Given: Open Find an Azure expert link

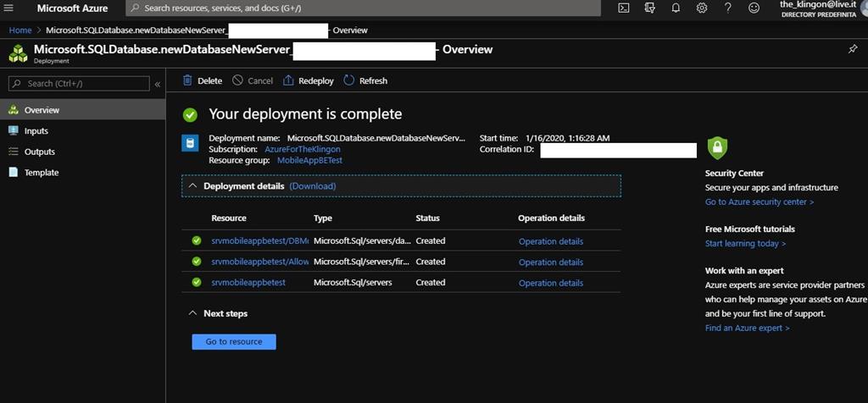Looking at the screenshot, I should click(748, 328).
